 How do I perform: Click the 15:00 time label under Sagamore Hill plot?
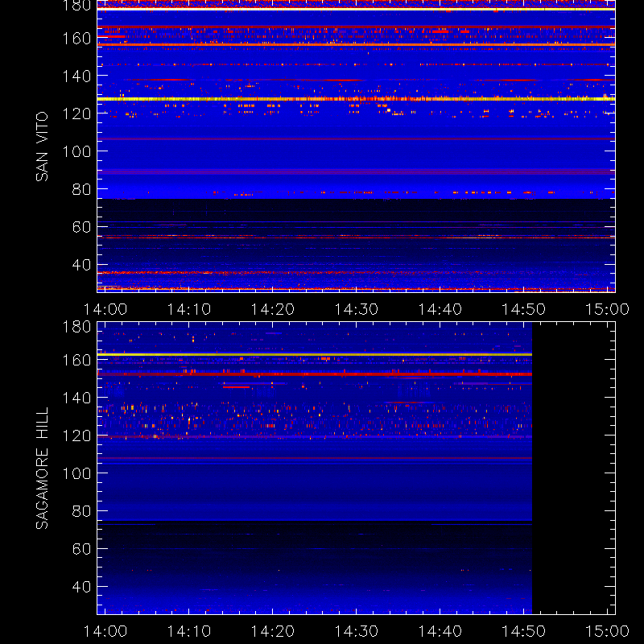[607, 631]
